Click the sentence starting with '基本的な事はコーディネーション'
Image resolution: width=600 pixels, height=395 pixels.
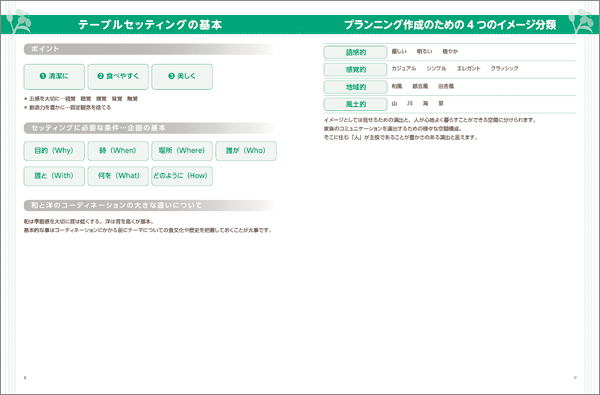[148, 230]
